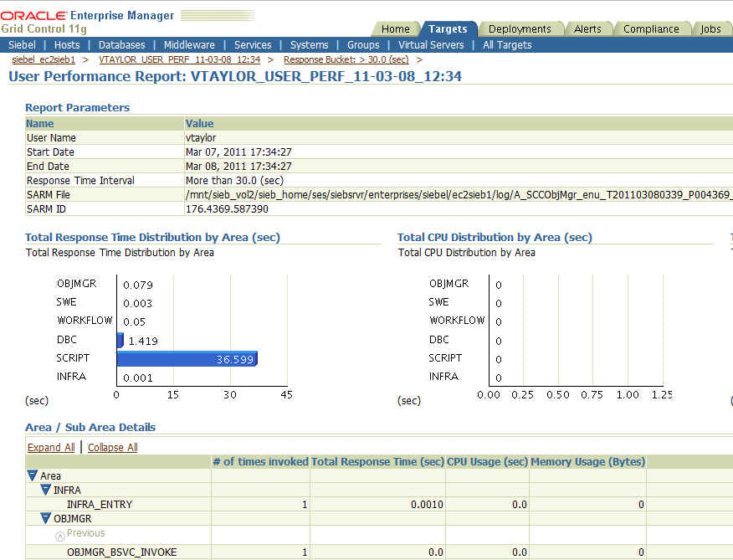Image resolution: width=733 pixels, height=560 pixels.
Task: Click the Report Parameters section heading
Action: tap(78, 108)
